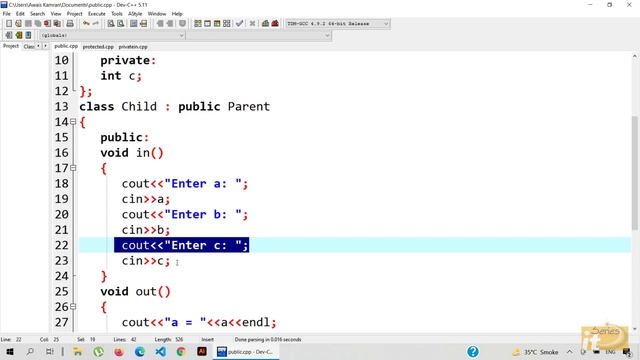Click the Save All toolbar icon
The width and height of the screenshot is (640, 360).
[38, 24]
